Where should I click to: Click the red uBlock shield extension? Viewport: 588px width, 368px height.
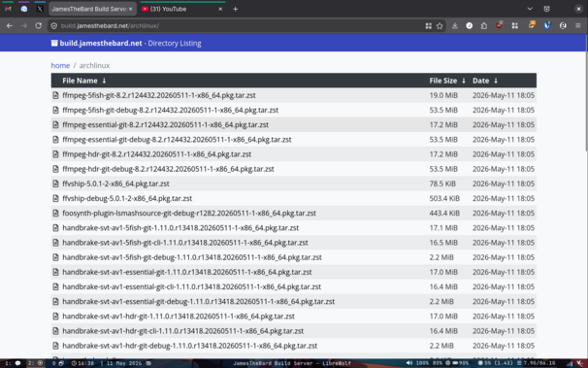499,25
